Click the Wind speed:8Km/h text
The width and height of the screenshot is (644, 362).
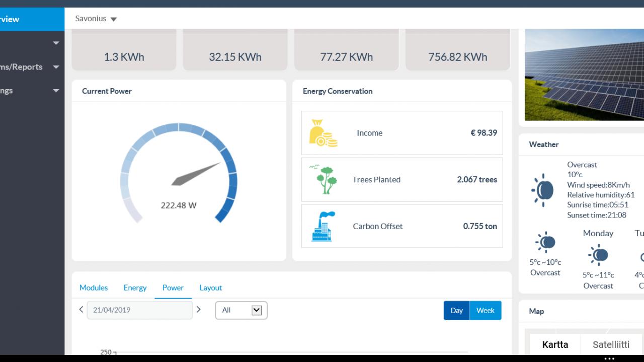(598, 185)
